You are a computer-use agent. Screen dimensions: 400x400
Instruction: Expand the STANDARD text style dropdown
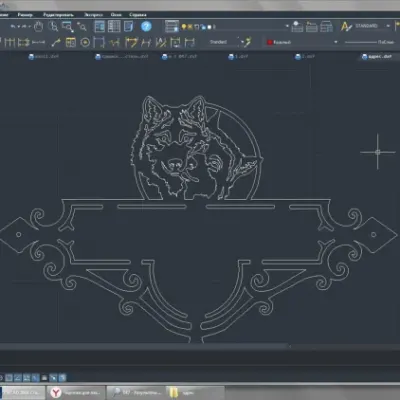pos(388,26)
